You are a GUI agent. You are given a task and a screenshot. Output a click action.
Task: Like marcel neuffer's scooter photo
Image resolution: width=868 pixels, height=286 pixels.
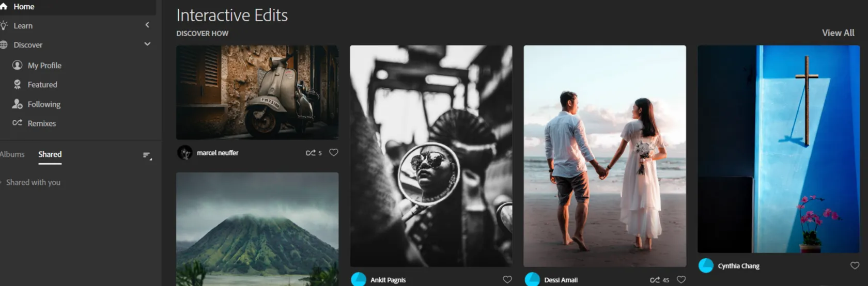[x=334, y=153]
